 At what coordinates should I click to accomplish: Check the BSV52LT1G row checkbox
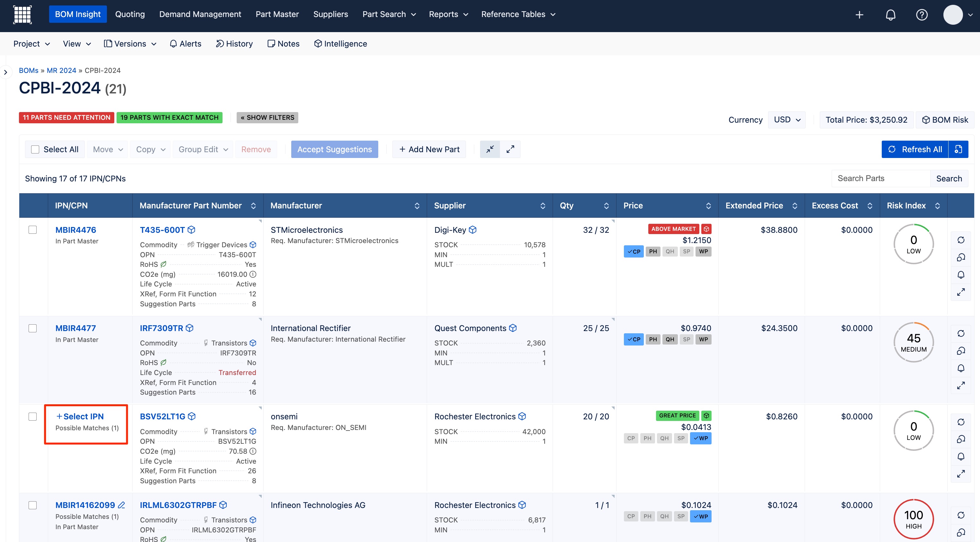(33, 416)
